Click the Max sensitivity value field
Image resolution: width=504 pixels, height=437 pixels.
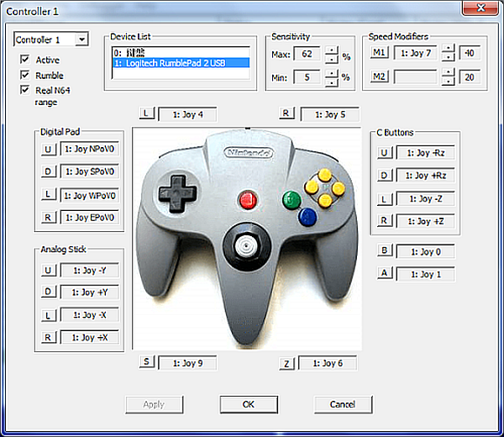307,54
